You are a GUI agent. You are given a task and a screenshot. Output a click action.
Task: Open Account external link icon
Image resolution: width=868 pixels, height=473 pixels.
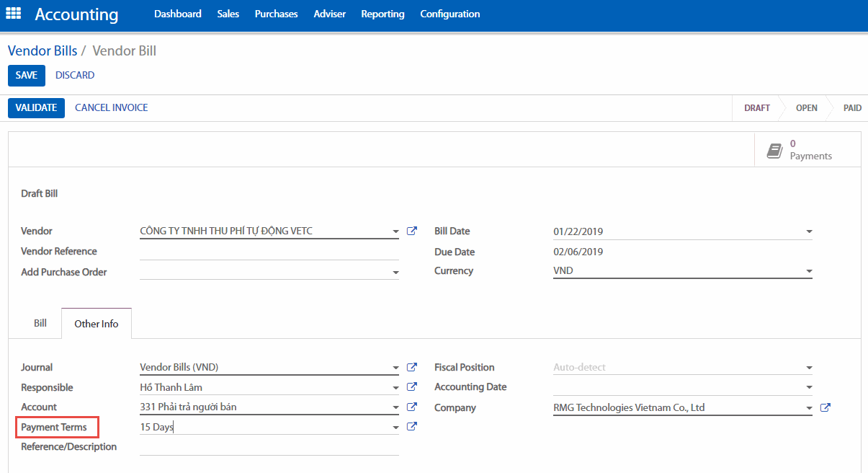(412, 407)
